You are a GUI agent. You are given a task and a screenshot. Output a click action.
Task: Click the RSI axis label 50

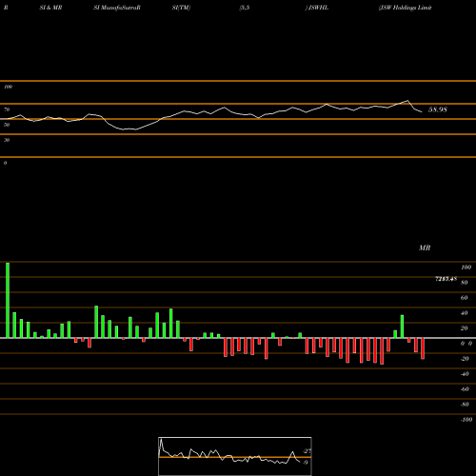7,125
